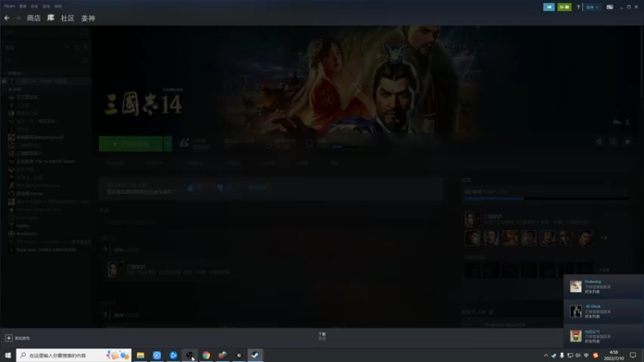Screen dimensions: 644x362
Task: Show hidden system tray icons chevron
Action: [546, 356]
